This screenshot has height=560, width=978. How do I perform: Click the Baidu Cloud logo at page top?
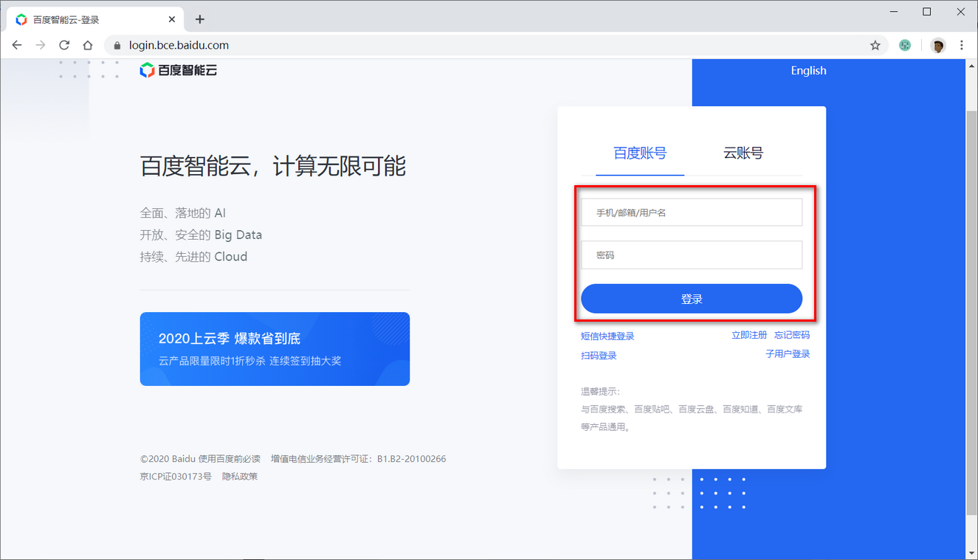point(177,70)
